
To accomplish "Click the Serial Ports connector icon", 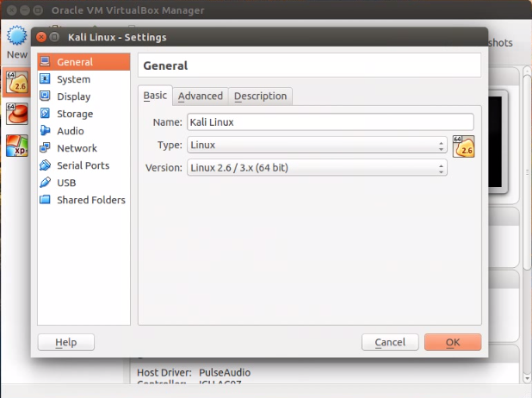I will pyautogui.click(x=45, y=165).
